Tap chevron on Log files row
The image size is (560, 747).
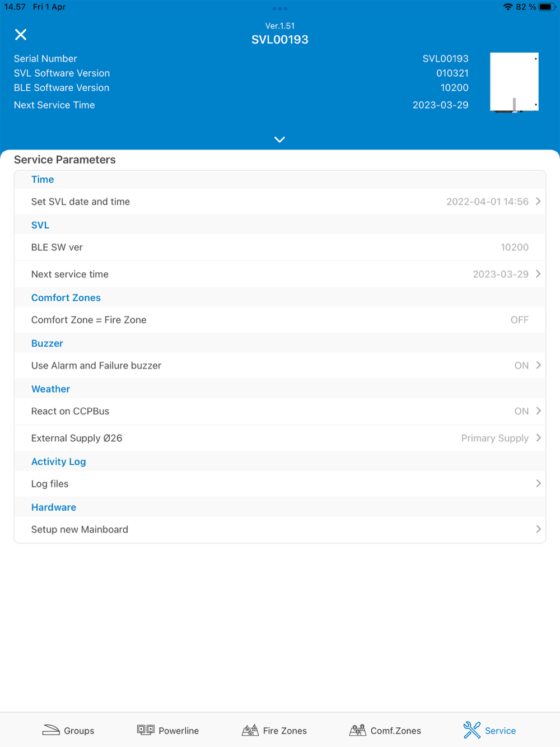(538, 483)
